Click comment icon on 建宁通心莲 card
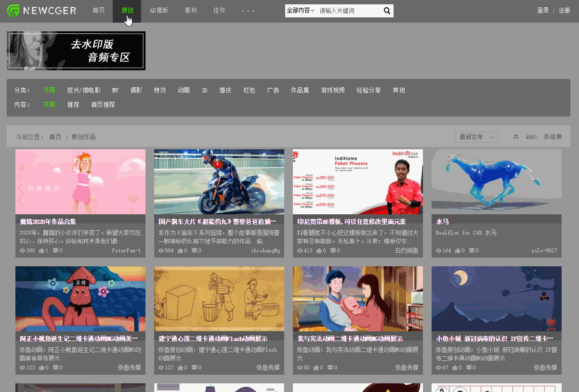Image resolution: width=579 pixels, height=392 pixels. pyautogui.click(x=194, y=367)
